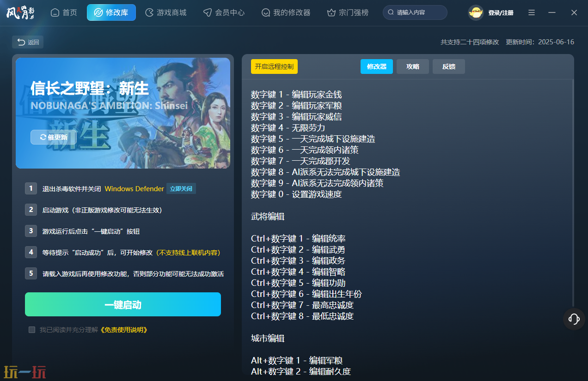Click the 信长之野望：新生 title
The image size is (588, 381).
pyautogui.click(x=90, y=88)
